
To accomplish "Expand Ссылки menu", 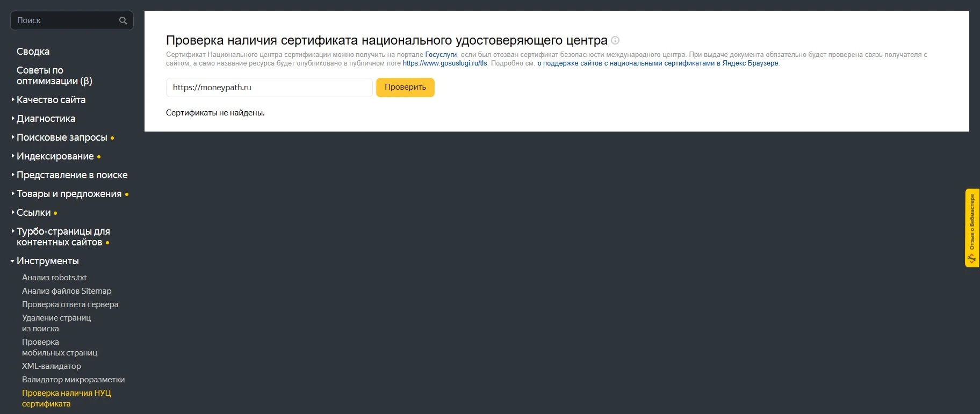I will [x=33, y=213].
